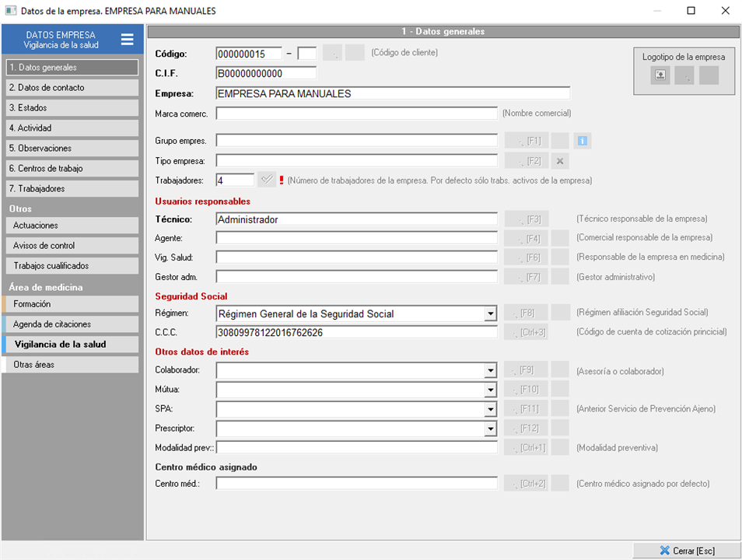Click the upload logo icon under Logotipo

[x=660, y=75]
